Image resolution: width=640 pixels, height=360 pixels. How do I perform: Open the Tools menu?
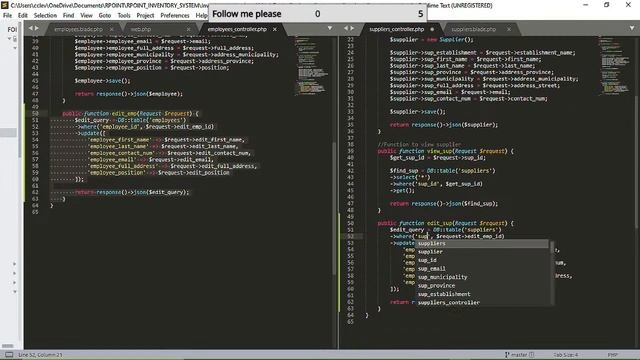pos(124,16)
